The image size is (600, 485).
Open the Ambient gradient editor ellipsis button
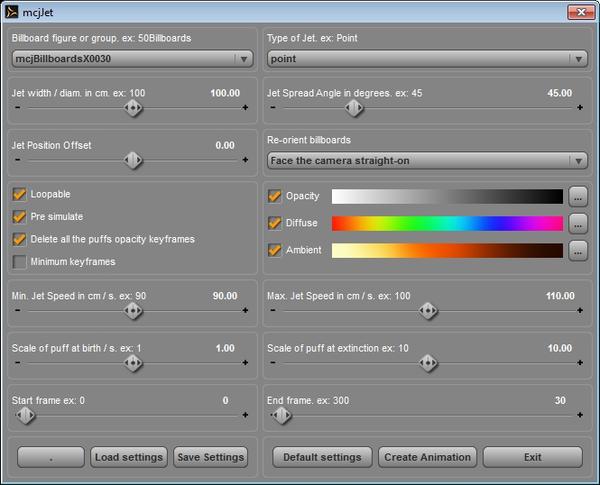pos(578,251)
